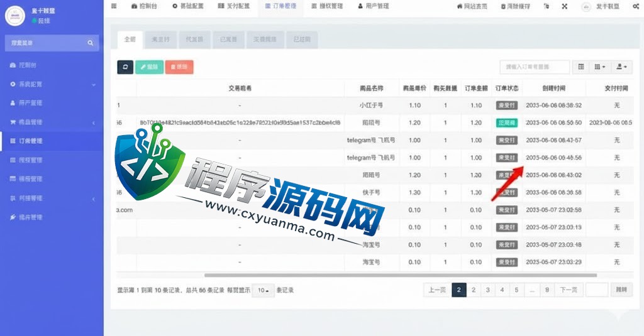Viewport: 644px width, 336px height.
Task: Open the site home link with house icon
Action: pyautogui.click(x=472, y=6)
